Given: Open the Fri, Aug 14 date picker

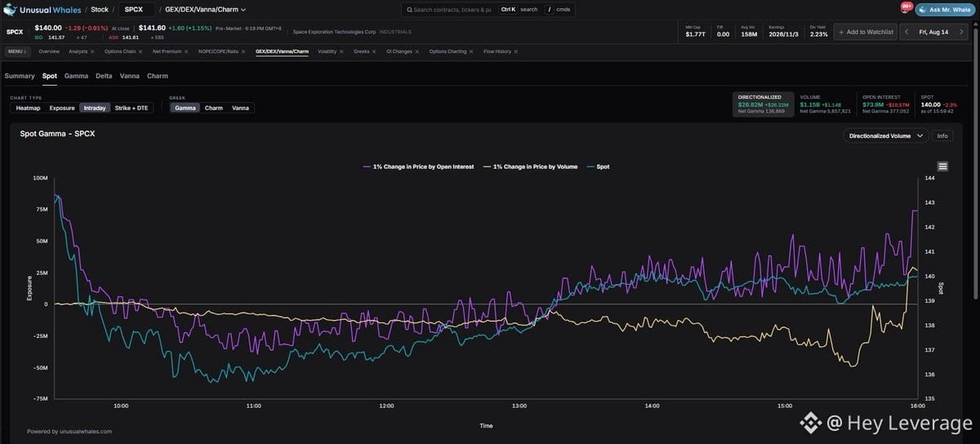Looking at the screenshot, I should click(x=934, y=32).
